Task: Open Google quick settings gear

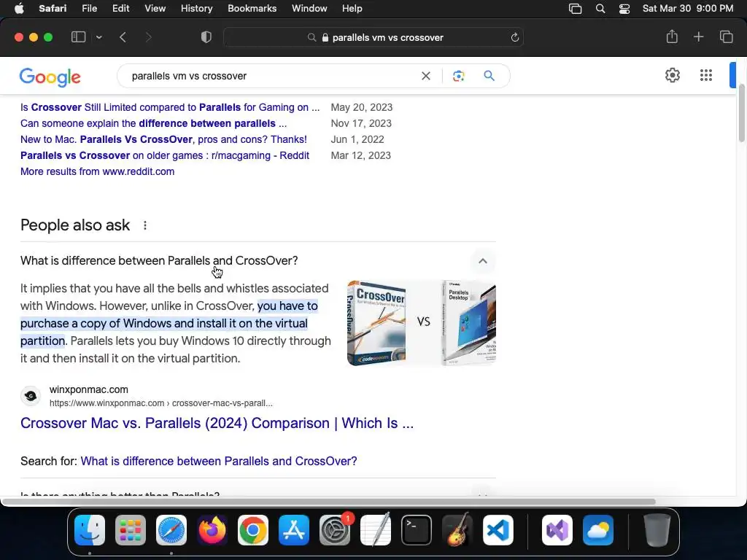Action: coord(672,75)
